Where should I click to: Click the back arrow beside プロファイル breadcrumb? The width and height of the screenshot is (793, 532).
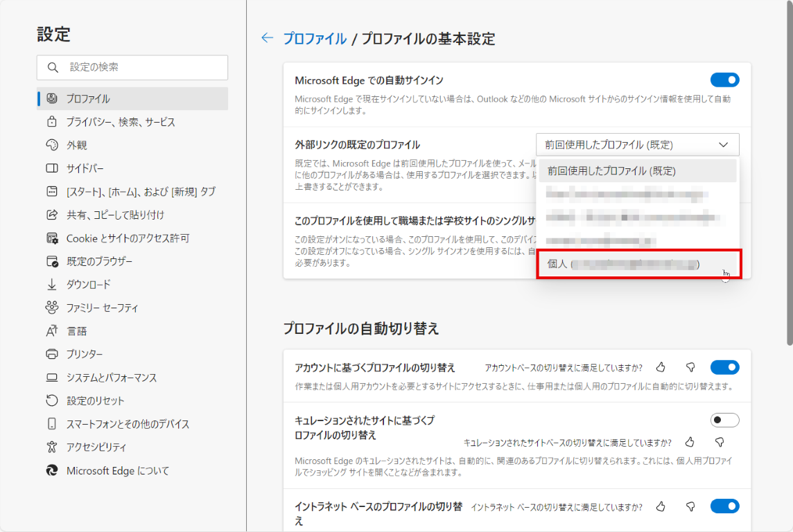(x=267, y=38)
